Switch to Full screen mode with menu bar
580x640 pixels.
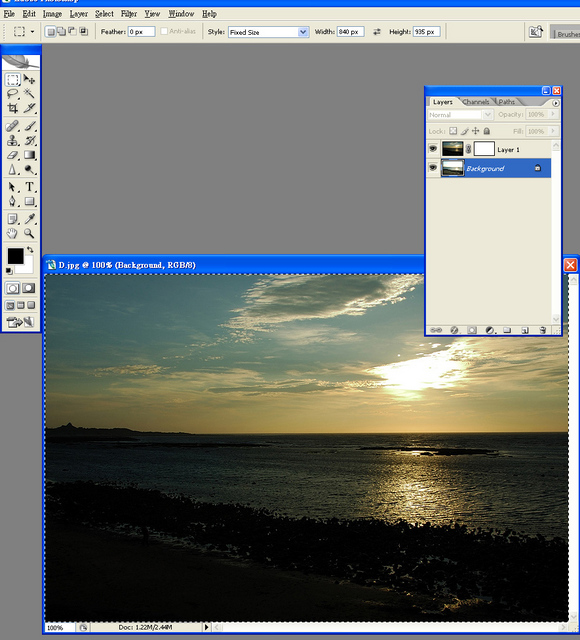coord(21,305)
